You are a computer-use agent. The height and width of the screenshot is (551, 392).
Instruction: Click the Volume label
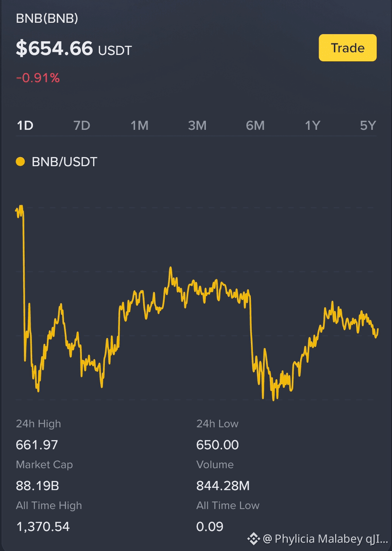215,464
